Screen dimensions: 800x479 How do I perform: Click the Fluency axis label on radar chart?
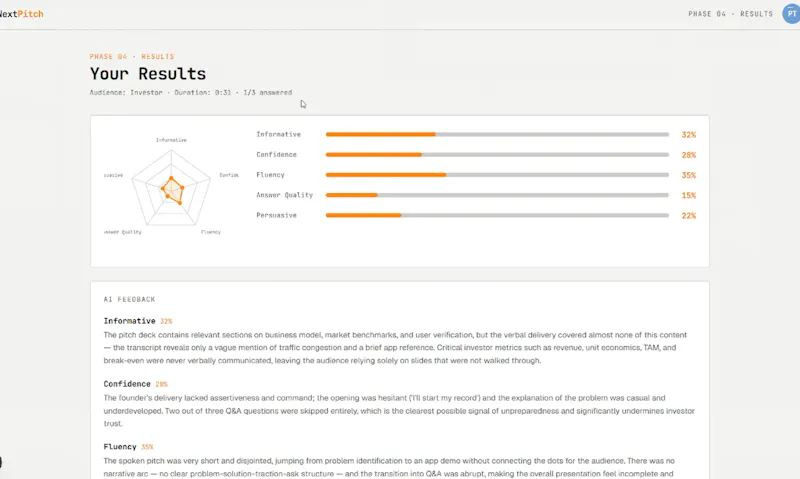tap(211, 232)
